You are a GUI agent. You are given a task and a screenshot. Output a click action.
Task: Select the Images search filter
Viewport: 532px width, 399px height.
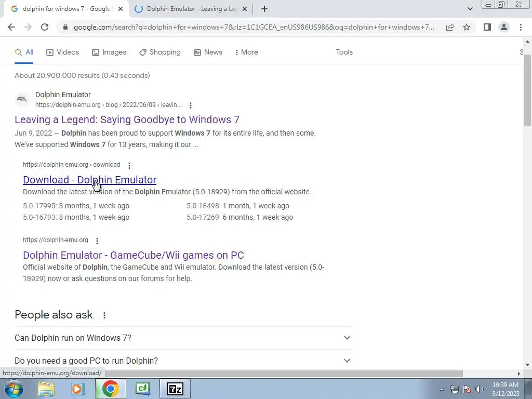pyautogui.click(x=109, y=52)
